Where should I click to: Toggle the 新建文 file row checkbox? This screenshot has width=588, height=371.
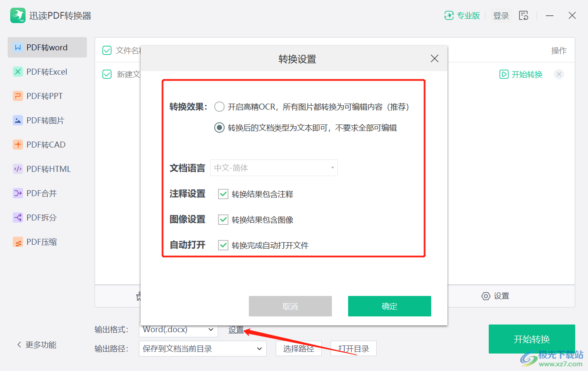(x=107, y=74)
